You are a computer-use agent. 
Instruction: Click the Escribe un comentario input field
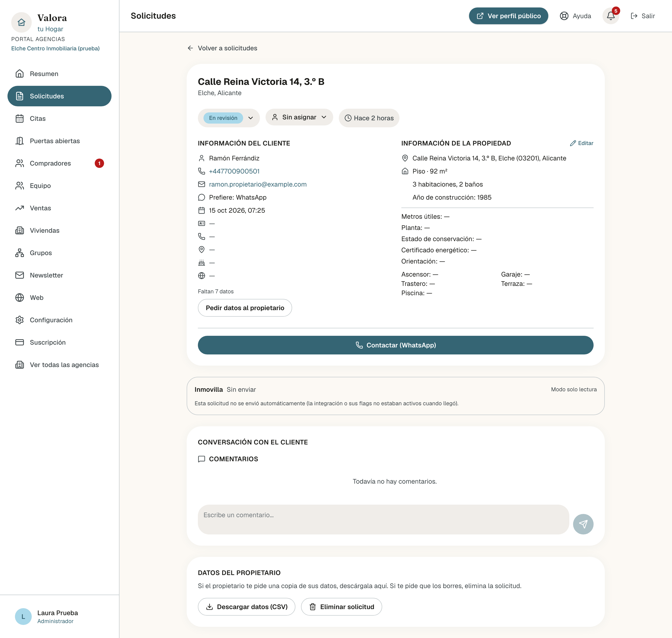click(383, 520)
